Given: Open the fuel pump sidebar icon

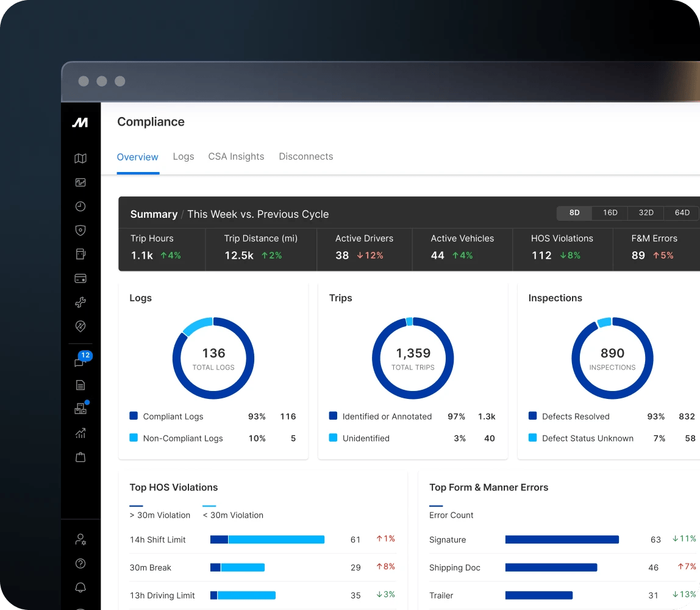Looking at the screenshot, I should [80, 254].
